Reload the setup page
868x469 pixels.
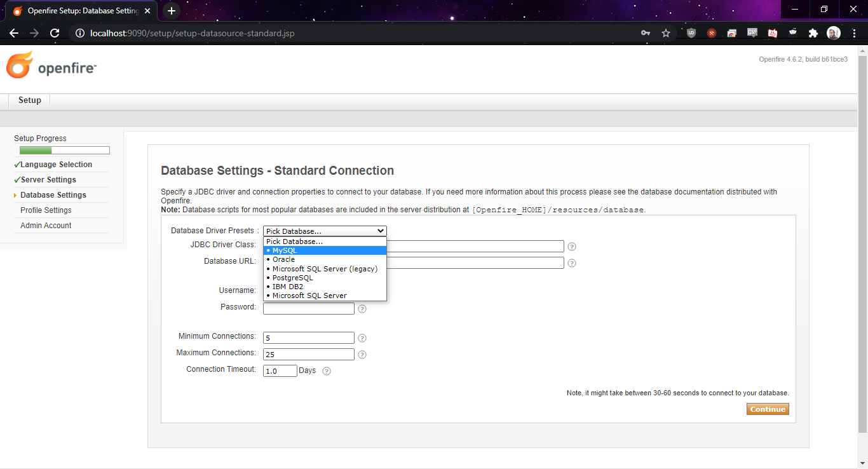tap(55, 33)
